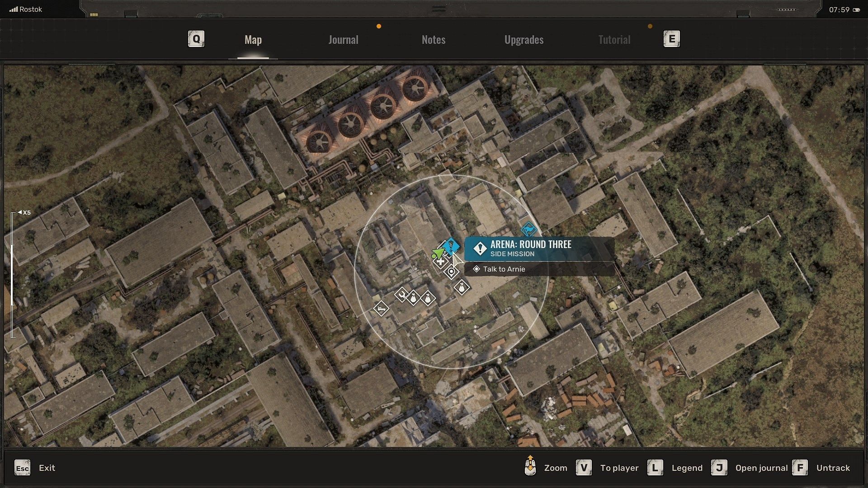Click the Esc Exit button

pyautogui.click(x=35, y=468)
